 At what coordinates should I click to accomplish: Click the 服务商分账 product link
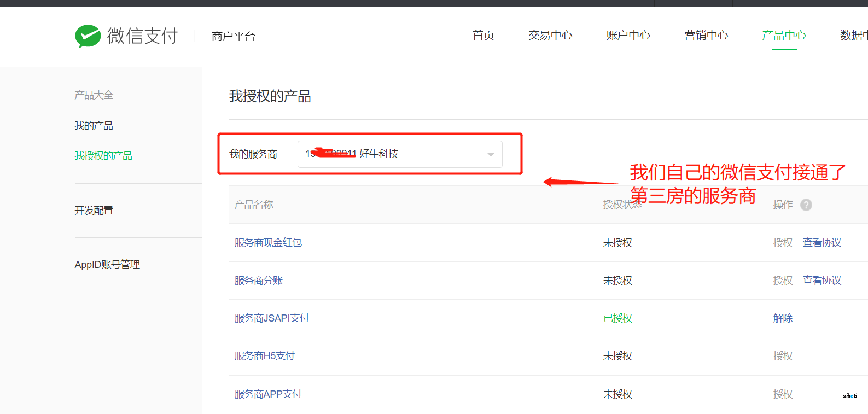click(259, 281)
